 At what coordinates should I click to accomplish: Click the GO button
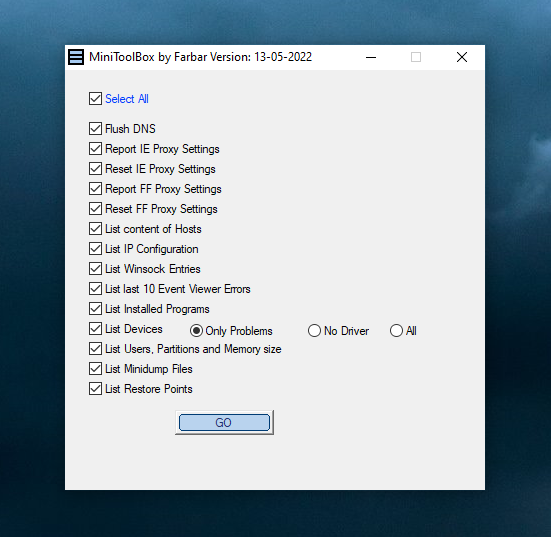(224, 422)
